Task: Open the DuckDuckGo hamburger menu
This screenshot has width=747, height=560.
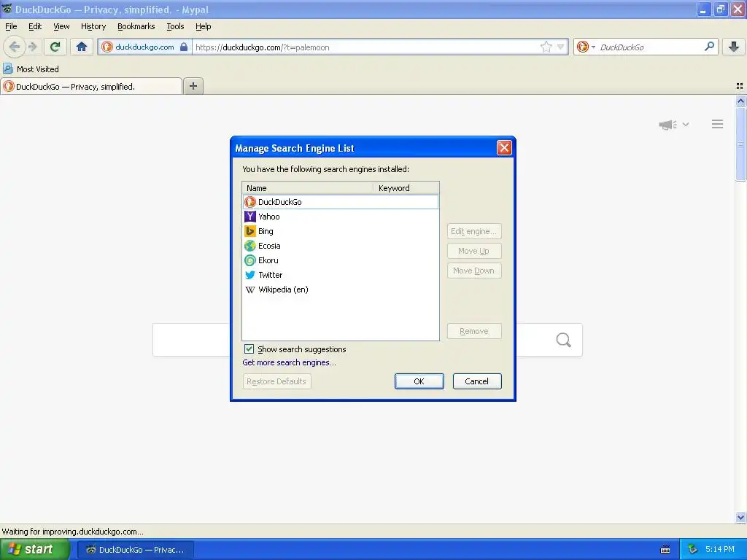Action: 718,124
